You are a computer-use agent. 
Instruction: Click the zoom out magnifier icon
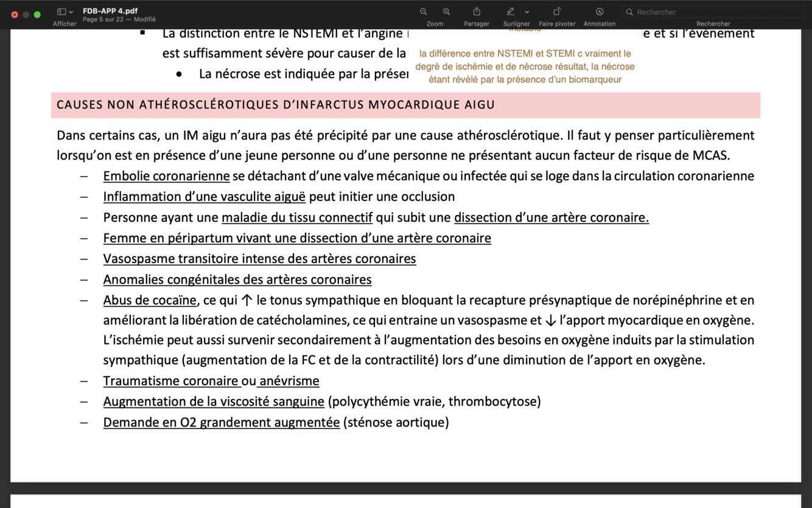point(423,12)
